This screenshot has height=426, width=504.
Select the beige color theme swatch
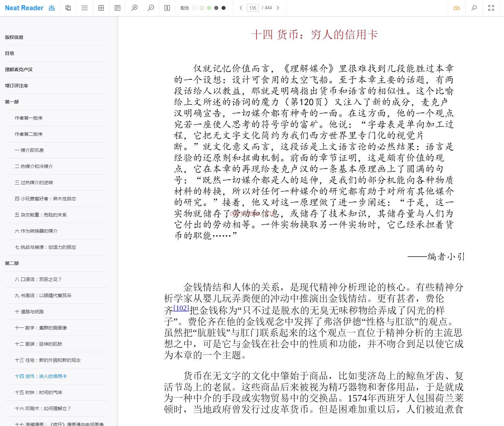pyautogui.click(x=202, y=8)
